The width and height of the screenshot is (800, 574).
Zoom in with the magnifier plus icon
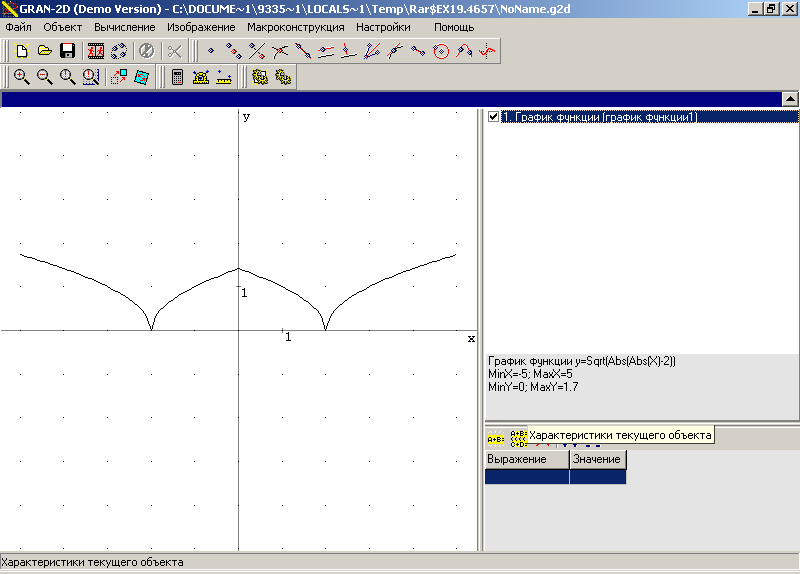(x=21, y=77)
